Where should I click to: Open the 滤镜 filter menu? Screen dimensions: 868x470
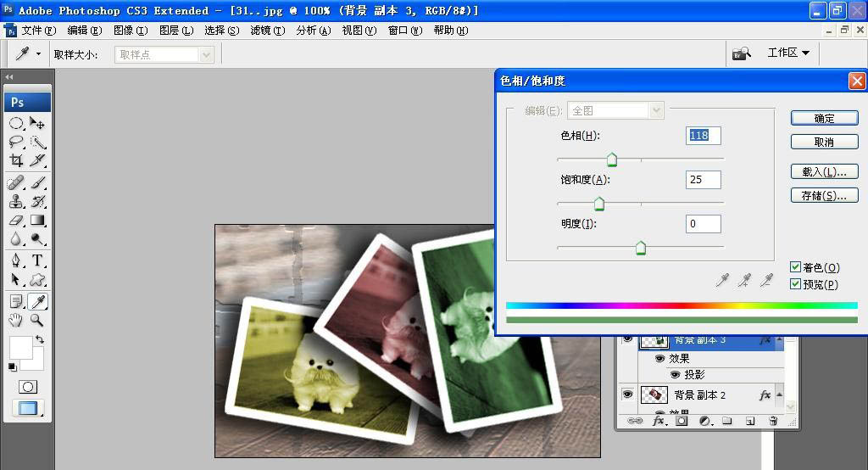point(267,30)
